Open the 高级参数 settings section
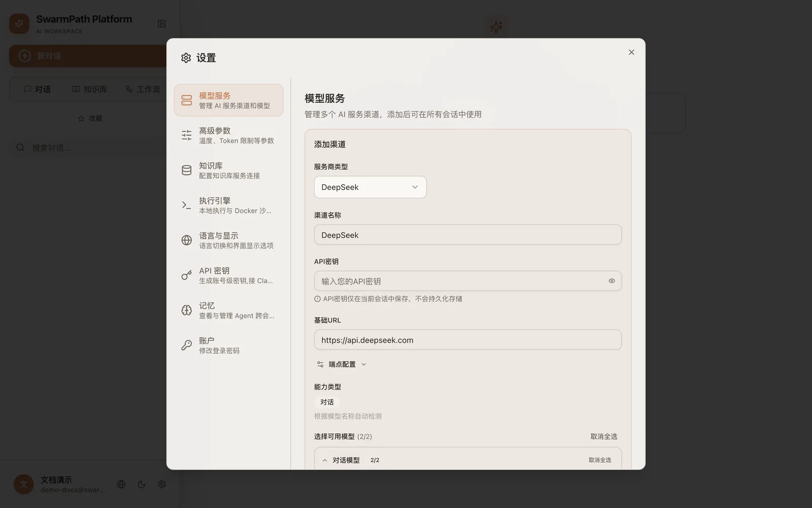 228,135
